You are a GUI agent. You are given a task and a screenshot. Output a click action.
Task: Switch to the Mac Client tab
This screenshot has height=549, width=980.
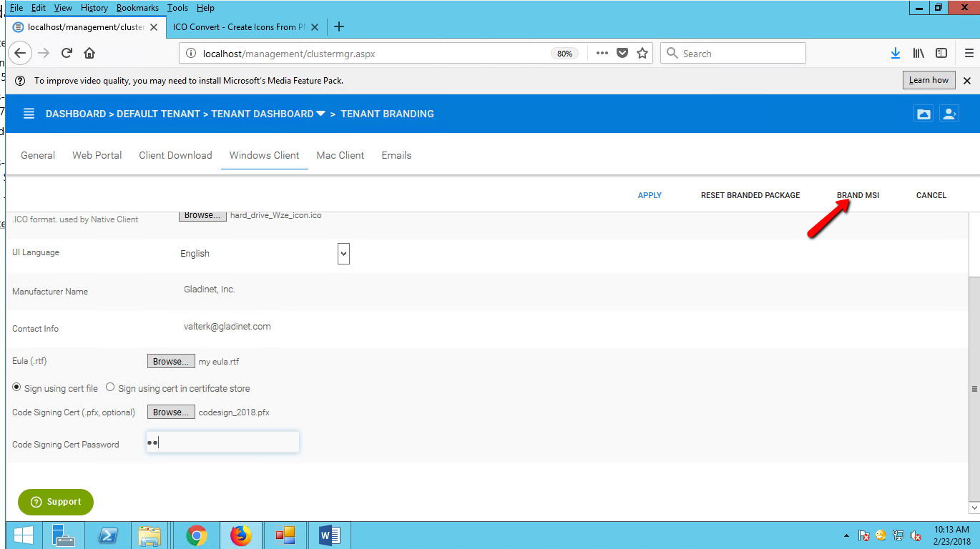[x=340, y=155]
